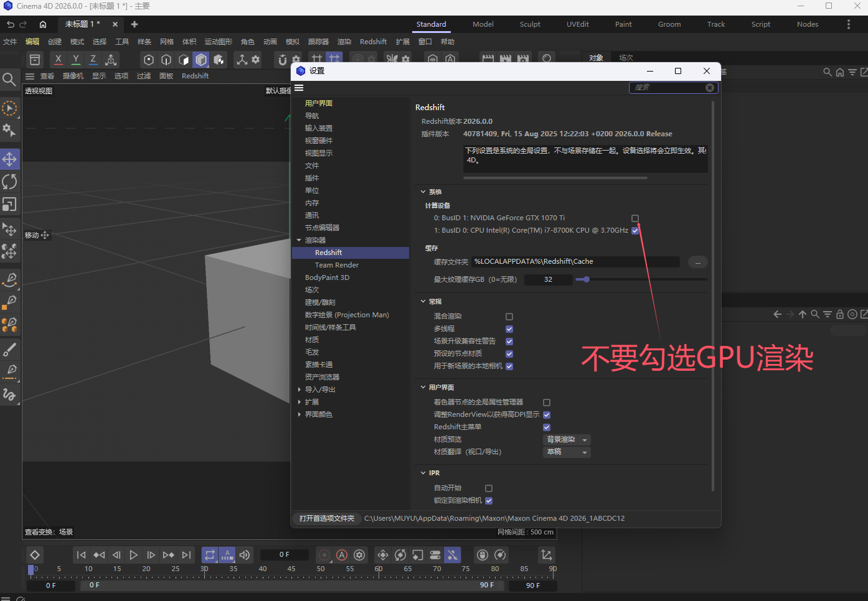Open the hamburger menu in settings dialog
Screen dimensions: 868x601
point(299,88)
